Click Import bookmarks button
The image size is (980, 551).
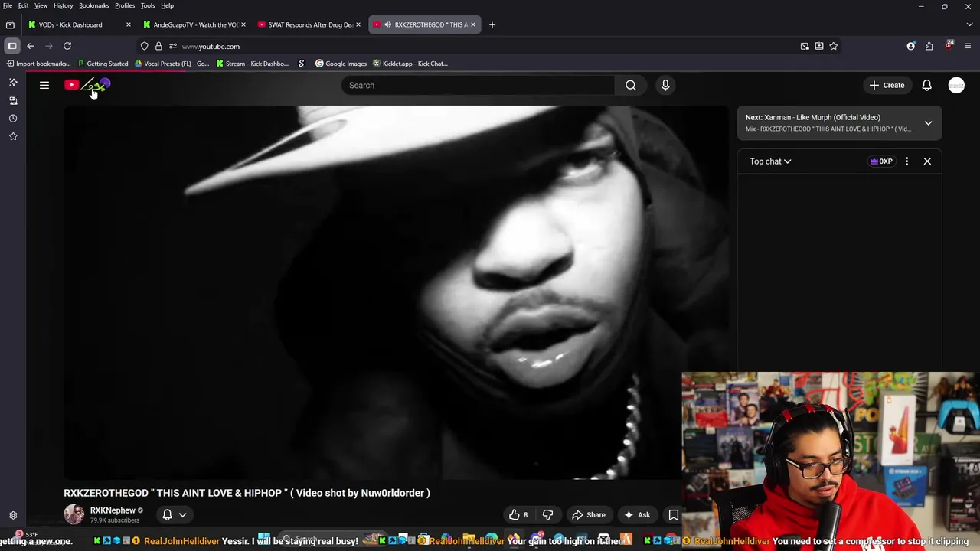point(38,64)
